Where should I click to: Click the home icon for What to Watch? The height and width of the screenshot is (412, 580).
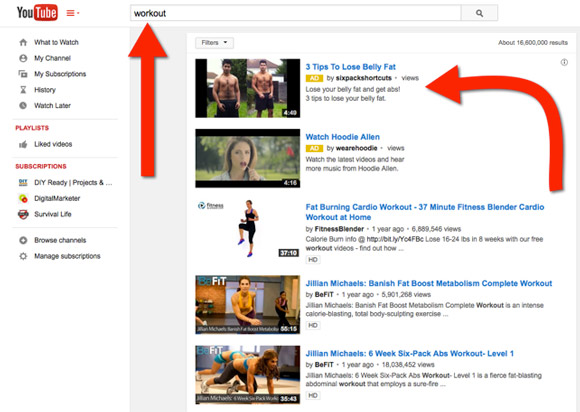23,42
